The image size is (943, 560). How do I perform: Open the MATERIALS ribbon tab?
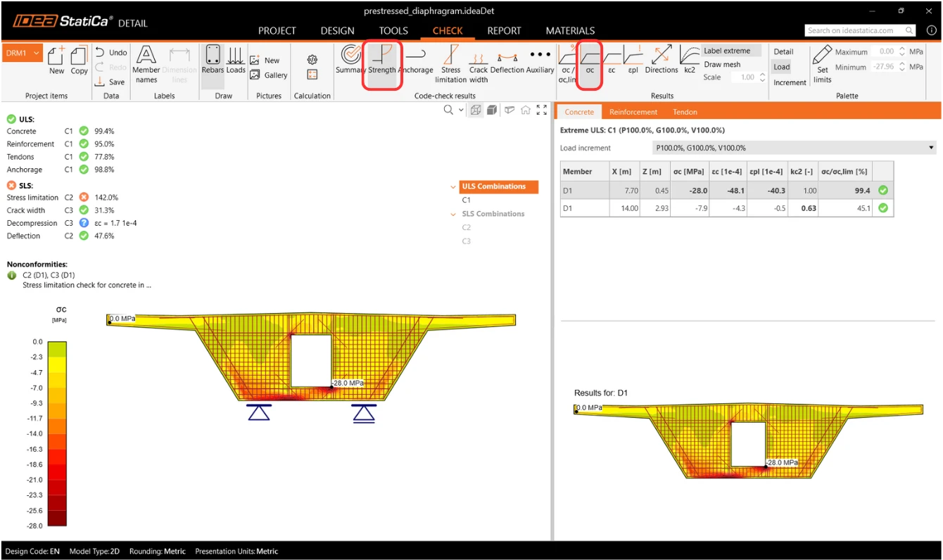click(571, 31)
